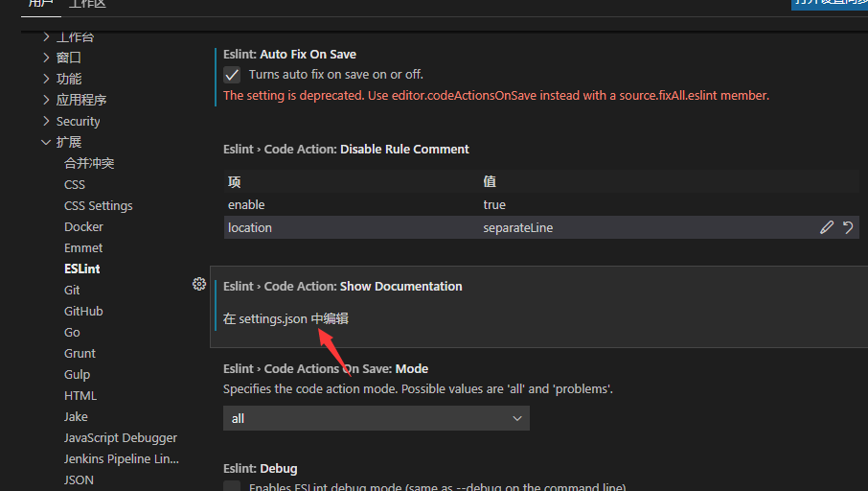Collapse the 扩展 section chevron
The image size is (868, 491).
(x=46, y=142)
